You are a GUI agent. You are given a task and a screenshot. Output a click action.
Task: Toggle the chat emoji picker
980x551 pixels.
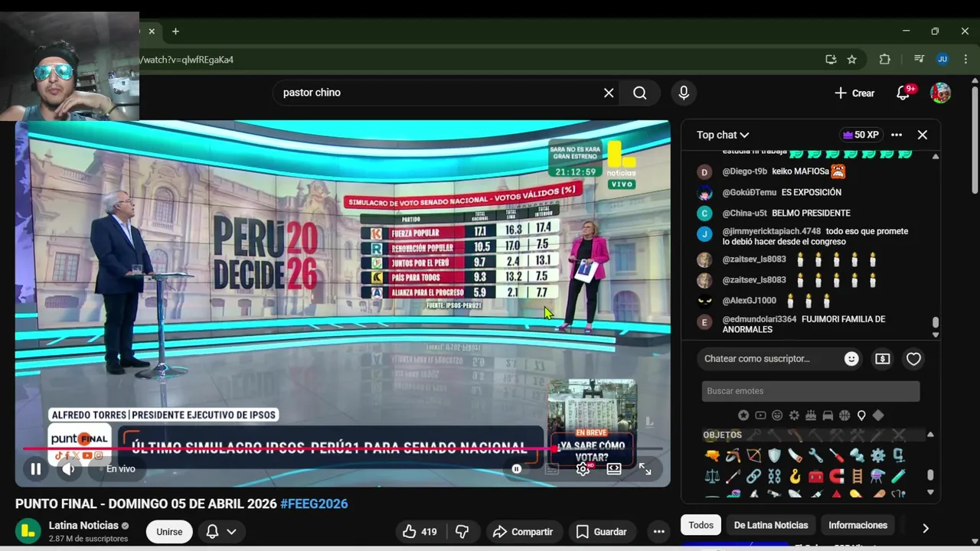tap(851, 359)
